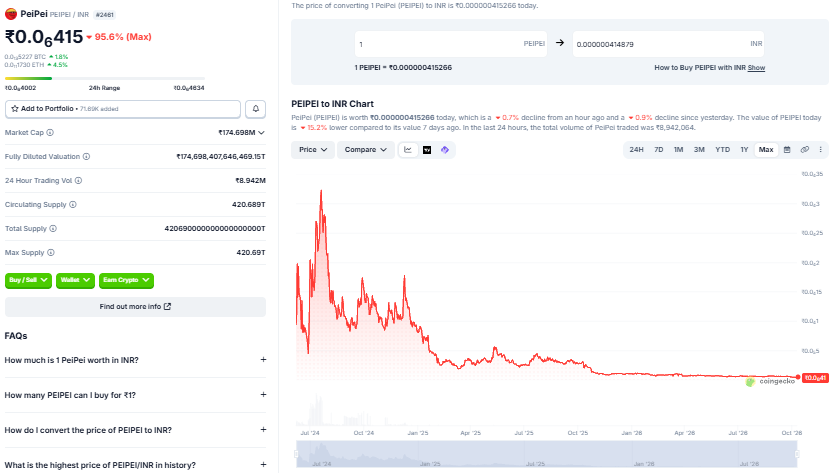Click the 95.6% (Max) change text
833x473 pixels.
point(123,37)
